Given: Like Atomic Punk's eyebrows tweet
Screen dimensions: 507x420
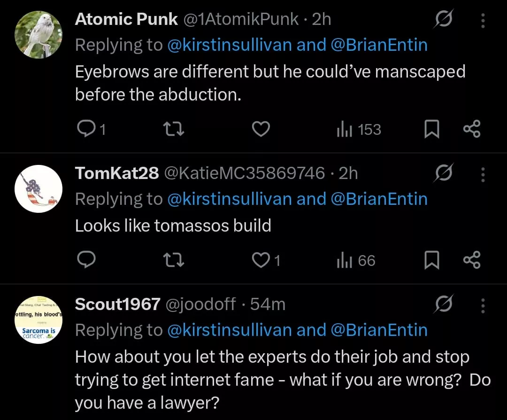Looking at the screenshot, I should point(261,129).
